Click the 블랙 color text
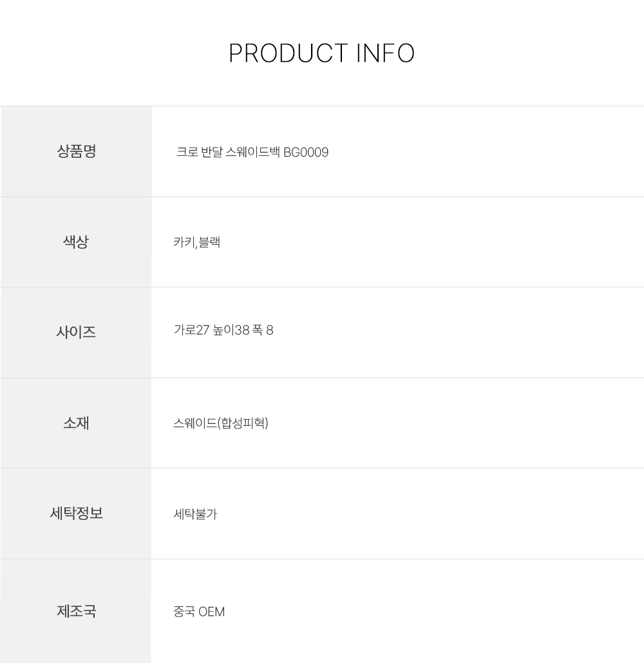The width and height of the screenshot is (644, 663). 209,243
